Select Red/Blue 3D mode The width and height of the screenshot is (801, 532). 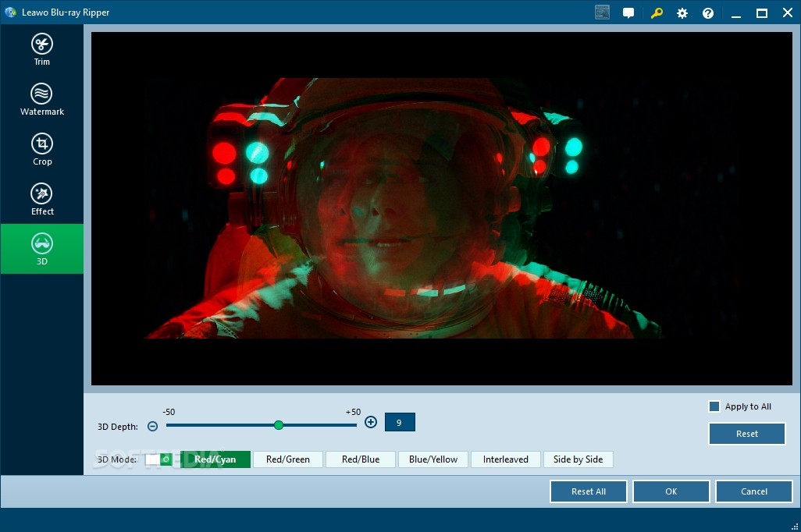tap(361, 459)
